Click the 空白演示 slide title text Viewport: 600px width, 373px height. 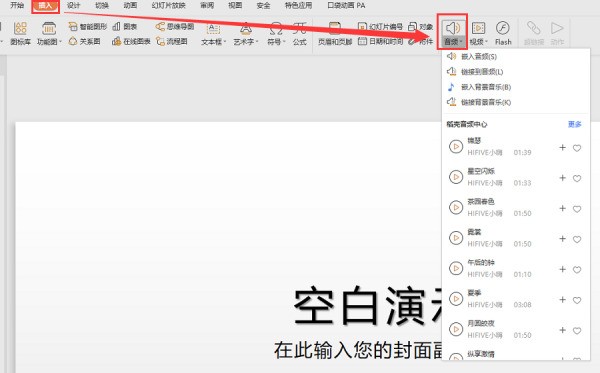367,306
